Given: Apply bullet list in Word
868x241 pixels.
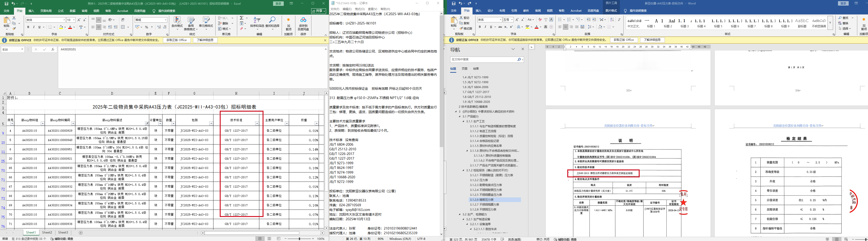Looking at the screenshot, I should click(x=560, y=20).
